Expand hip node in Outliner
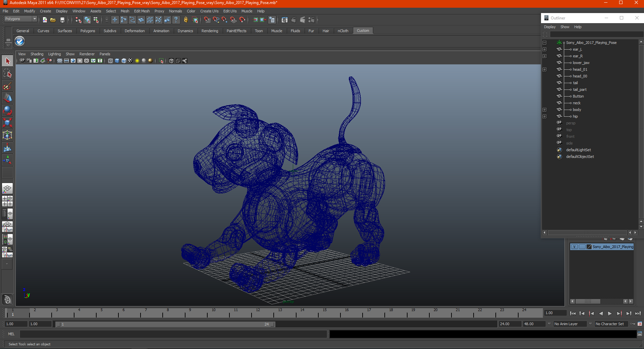 (545, 116)
